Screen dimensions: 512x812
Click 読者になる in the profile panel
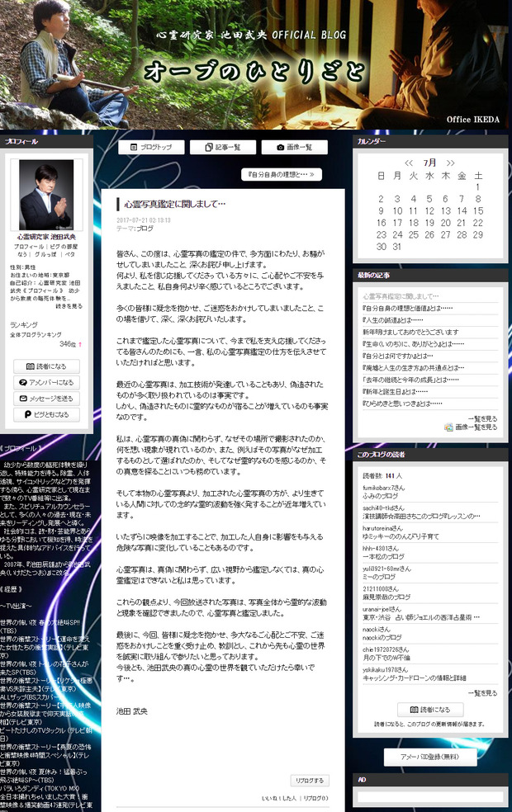coord(46,366)
